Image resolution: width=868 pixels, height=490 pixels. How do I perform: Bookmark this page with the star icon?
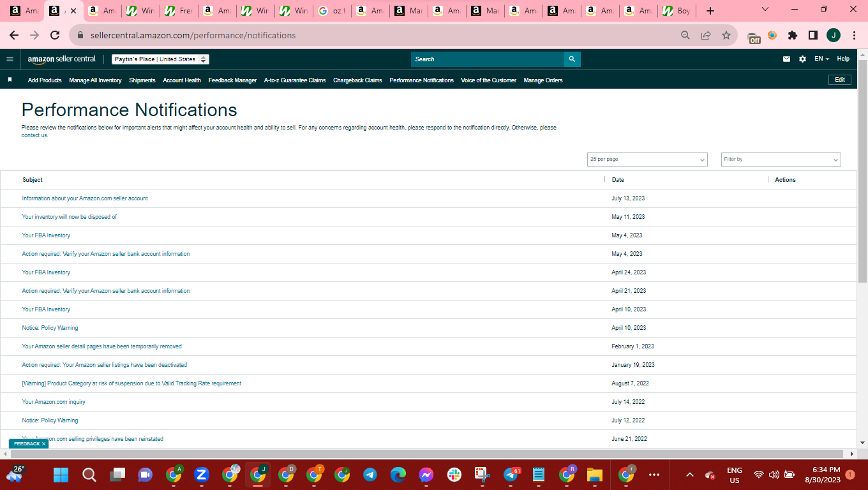pos(726,36)
